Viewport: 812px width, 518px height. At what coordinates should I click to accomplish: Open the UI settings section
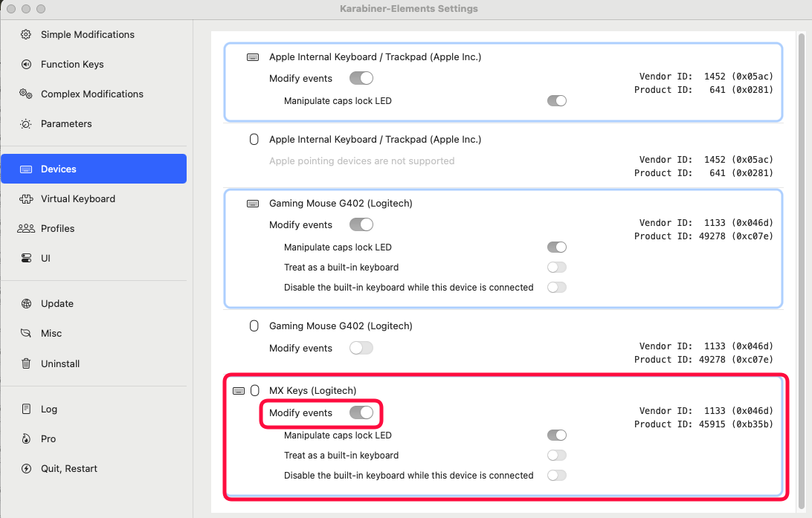pos(94,258)
